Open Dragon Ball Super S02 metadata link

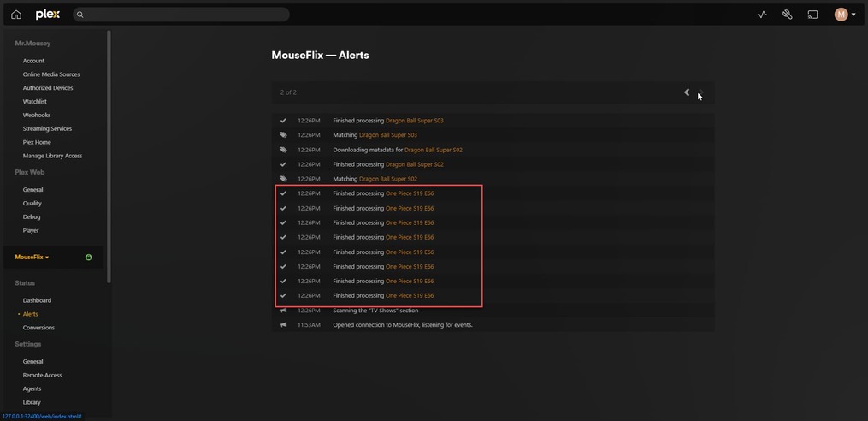(434, 150)
